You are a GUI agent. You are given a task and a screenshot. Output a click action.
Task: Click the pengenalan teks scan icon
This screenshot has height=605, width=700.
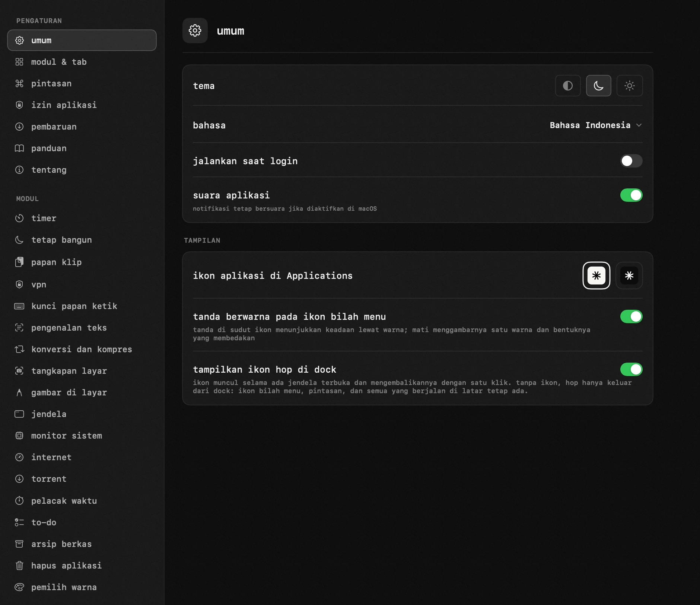click(19, 328)
